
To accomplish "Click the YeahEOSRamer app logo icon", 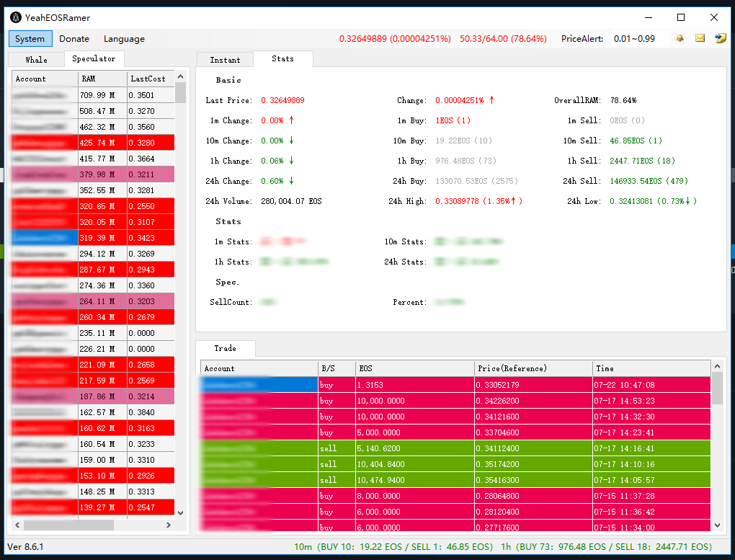I will pyautogui.click(x=16, y=18).
